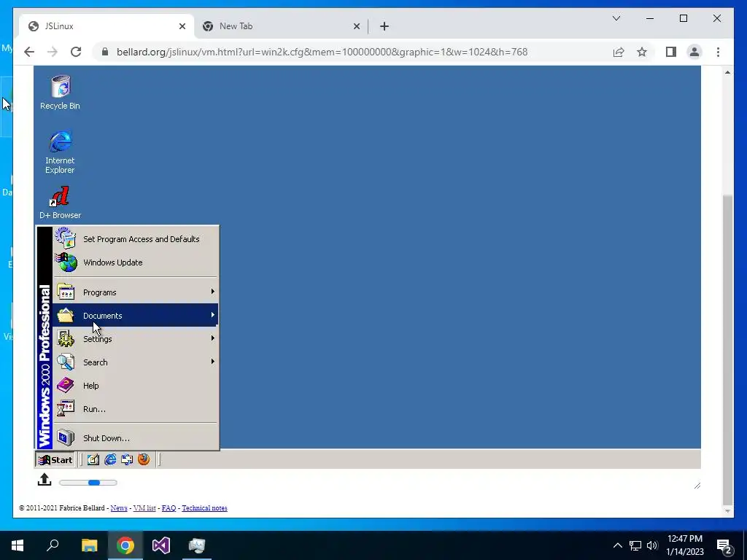This screenshot has width=747, height=560.
Task: Choose Help from the Start menu
Action: pyautogui.click(x=136, y=385)
